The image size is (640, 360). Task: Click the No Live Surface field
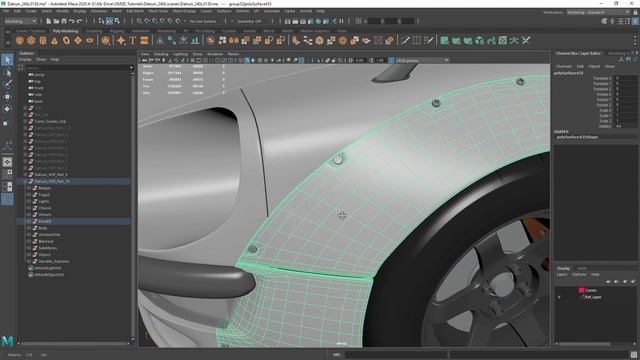[203, 21]
